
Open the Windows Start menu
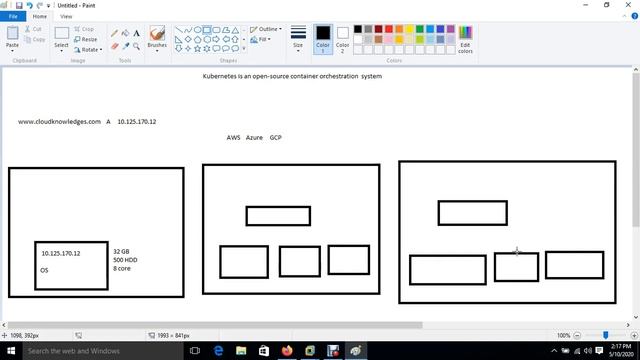[11, 351]
